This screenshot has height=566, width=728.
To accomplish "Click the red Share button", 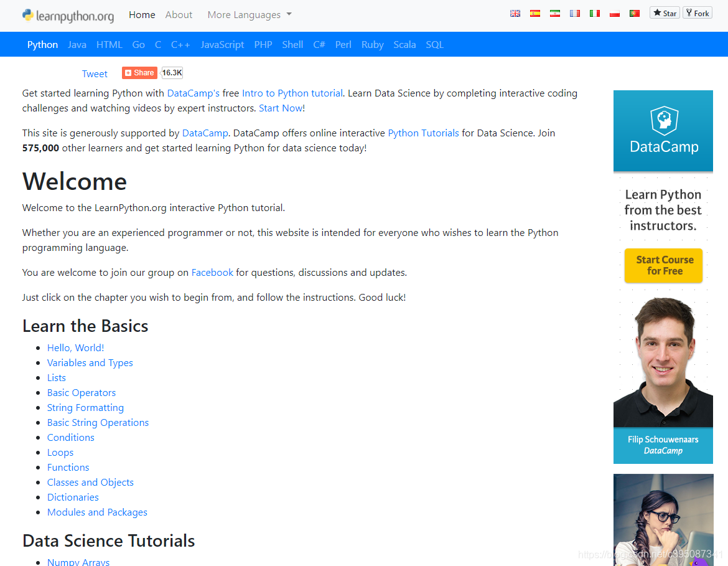I will tap(139, 72).
